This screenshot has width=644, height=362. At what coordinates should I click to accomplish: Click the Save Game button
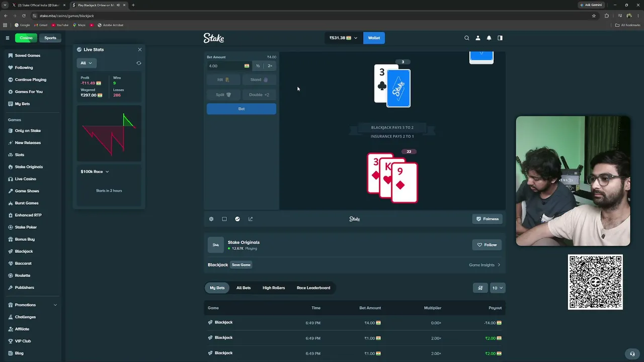pos(241,265)
